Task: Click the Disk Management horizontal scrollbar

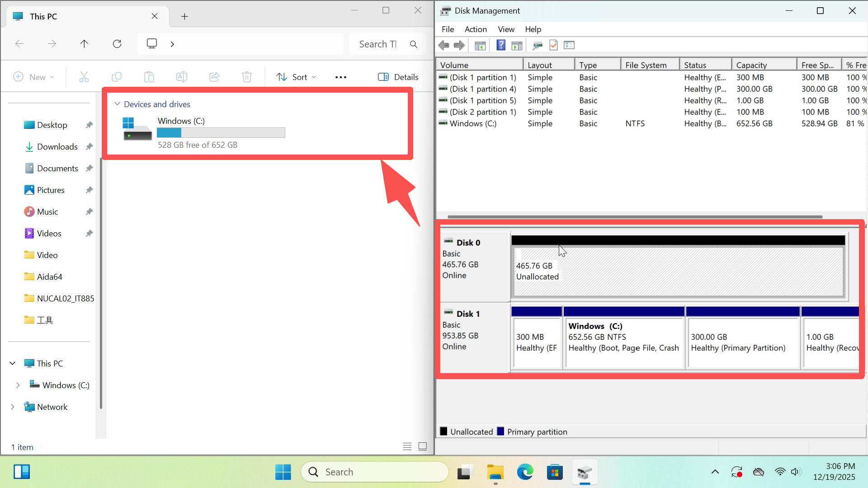Action: pyautogui.click(x=634, y=217)
